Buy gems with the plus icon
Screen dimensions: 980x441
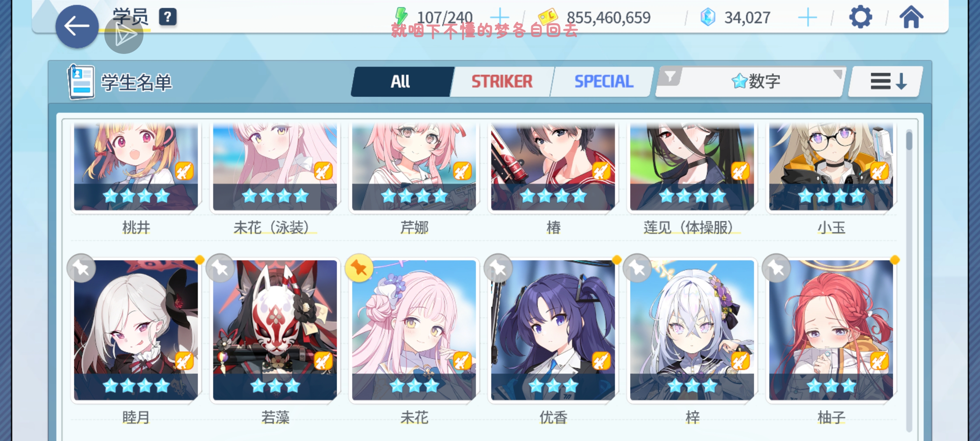807,17
